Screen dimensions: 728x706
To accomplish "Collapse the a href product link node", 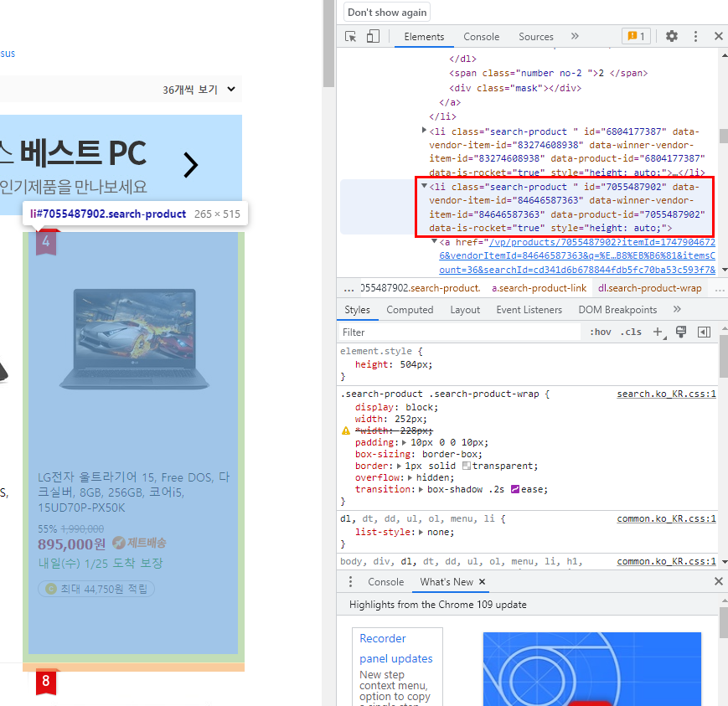I will [434, 241].
